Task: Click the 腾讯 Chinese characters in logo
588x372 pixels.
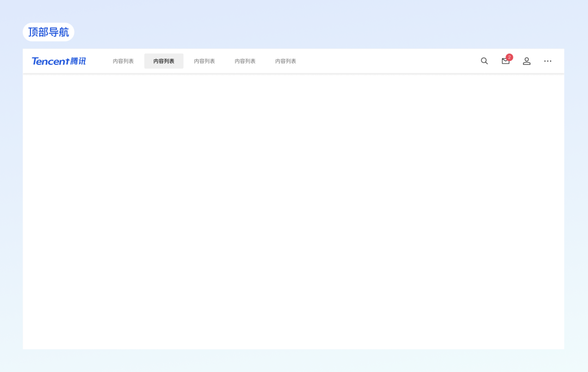Action: (78, 61)
